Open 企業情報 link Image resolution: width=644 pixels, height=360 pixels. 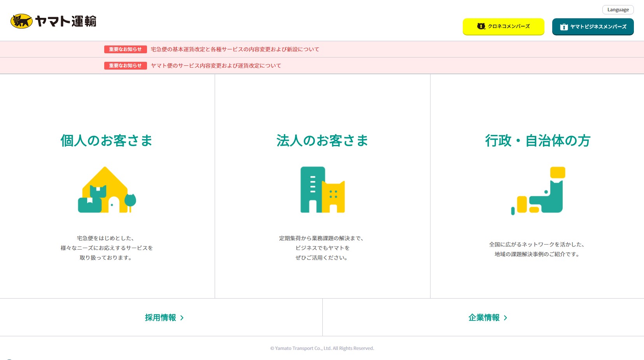point(484,318)
